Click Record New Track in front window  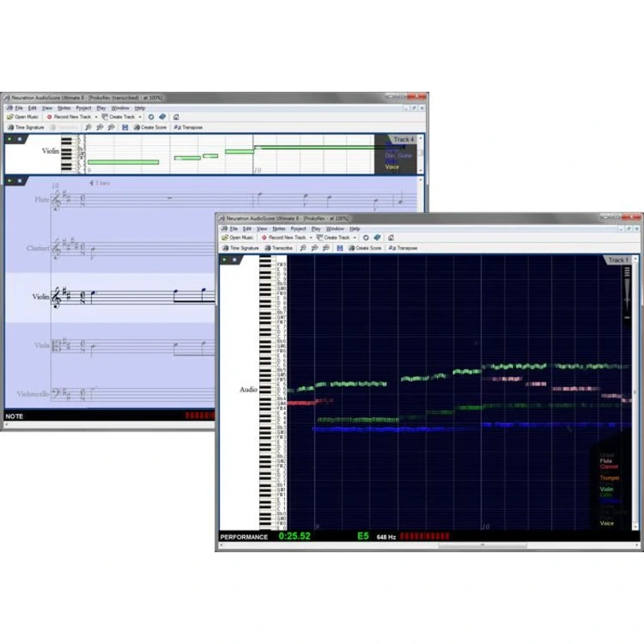287,237
